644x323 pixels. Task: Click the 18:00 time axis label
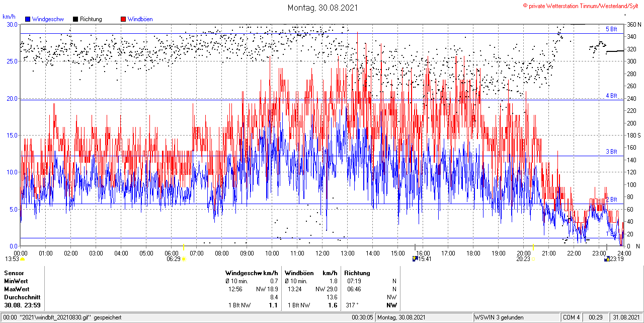tap(473, 253)
